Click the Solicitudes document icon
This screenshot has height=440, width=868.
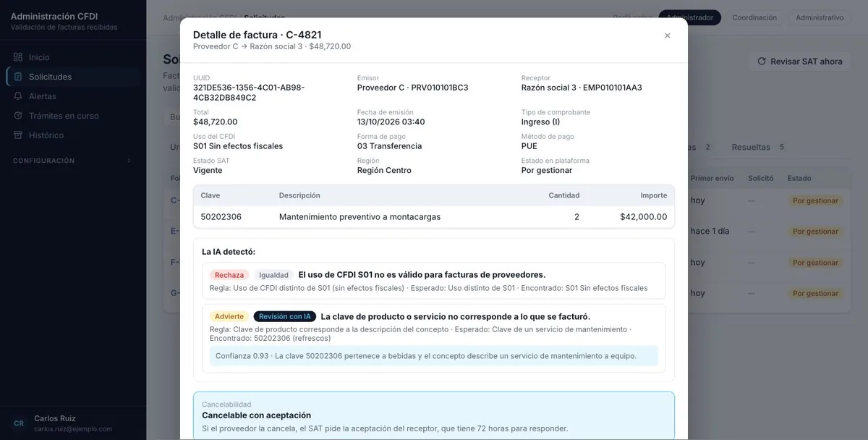tap(18, 77)
